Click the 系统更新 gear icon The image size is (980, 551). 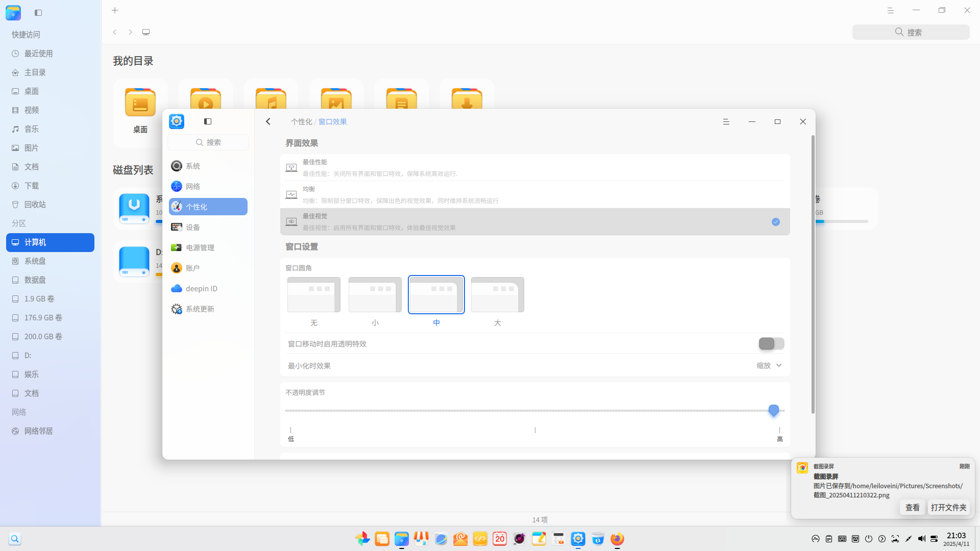(177, 309)
